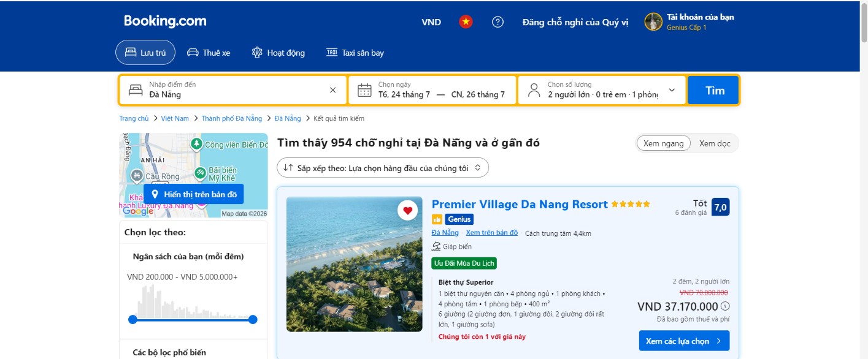Change language via the Vietnam flag icon

pyautogui.click(x=466, y=22)
